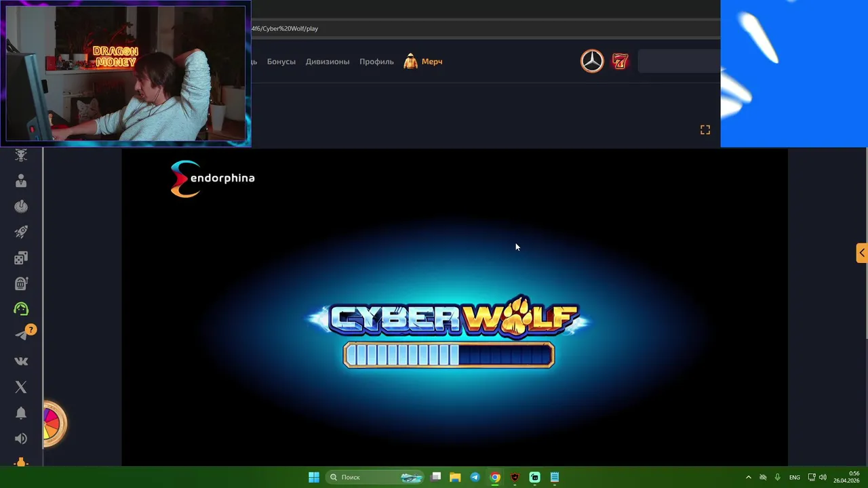Open Task View on the taskbar
This screenshot has height=488, width=868.
coord(436,477)
